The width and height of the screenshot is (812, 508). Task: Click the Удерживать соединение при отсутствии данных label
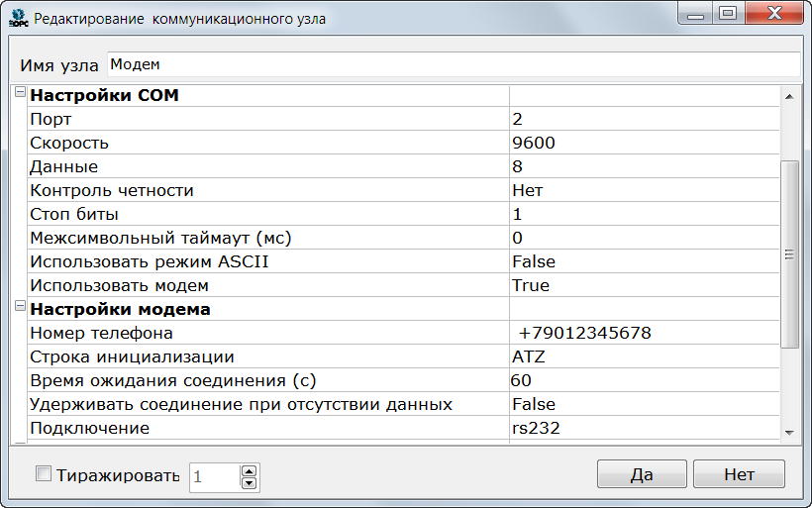[x=242, y=404]
